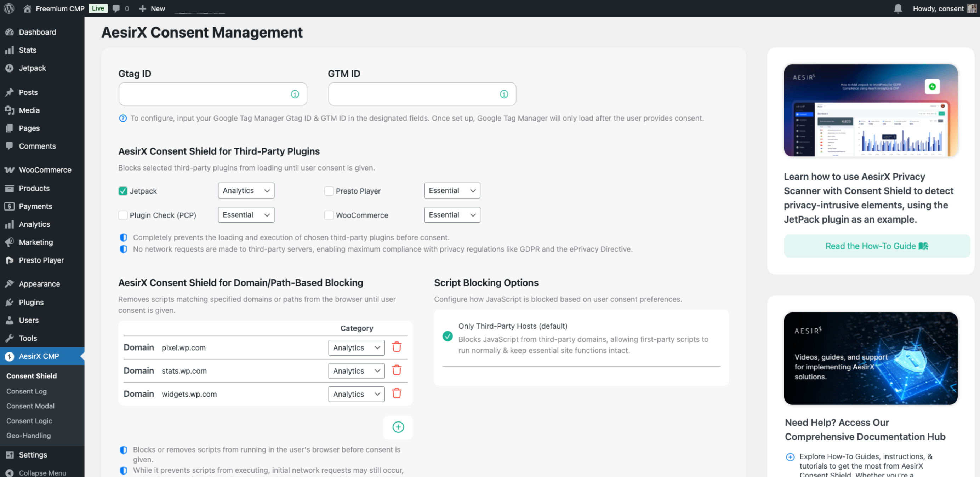Add a new domain blocking rule
980x477 pixels.
click(x=398, y=427)
